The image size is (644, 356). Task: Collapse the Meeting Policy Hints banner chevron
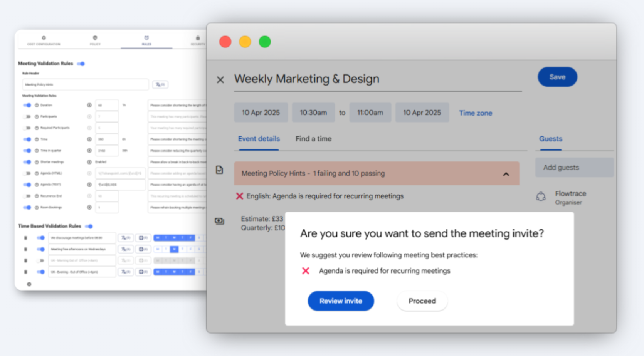506,174
